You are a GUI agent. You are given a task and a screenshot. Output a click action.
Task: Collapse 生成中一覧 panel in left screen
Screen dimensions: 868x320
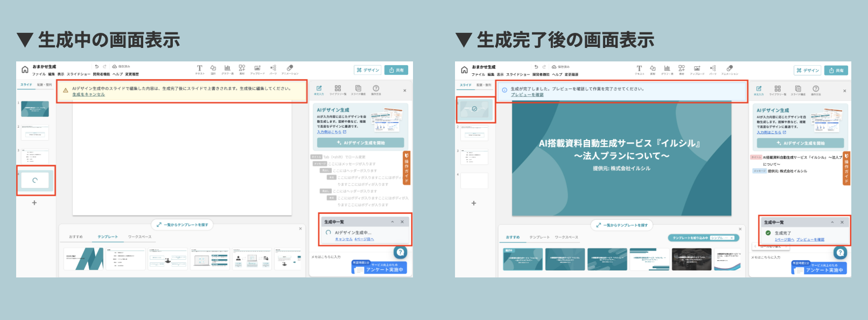393,221
